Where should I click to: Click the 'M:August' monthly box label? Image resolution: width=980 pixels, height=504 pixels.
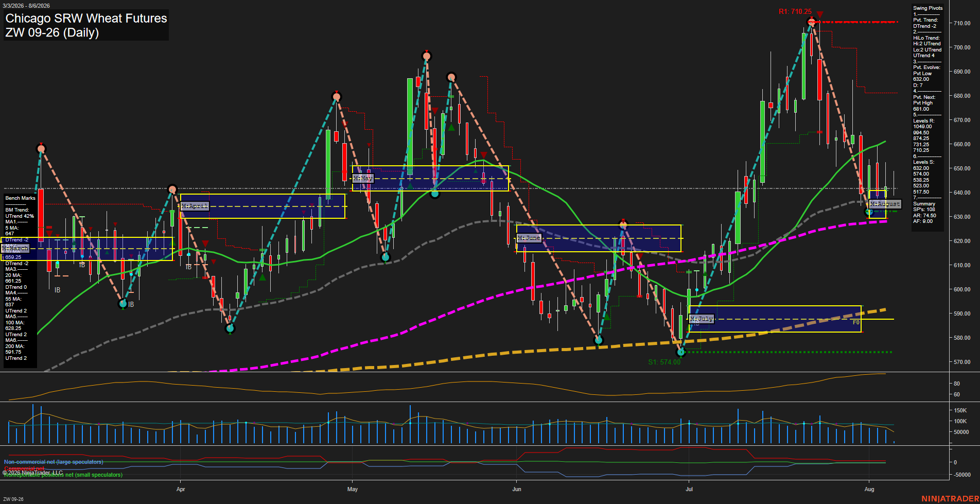[x=885, y=204]
